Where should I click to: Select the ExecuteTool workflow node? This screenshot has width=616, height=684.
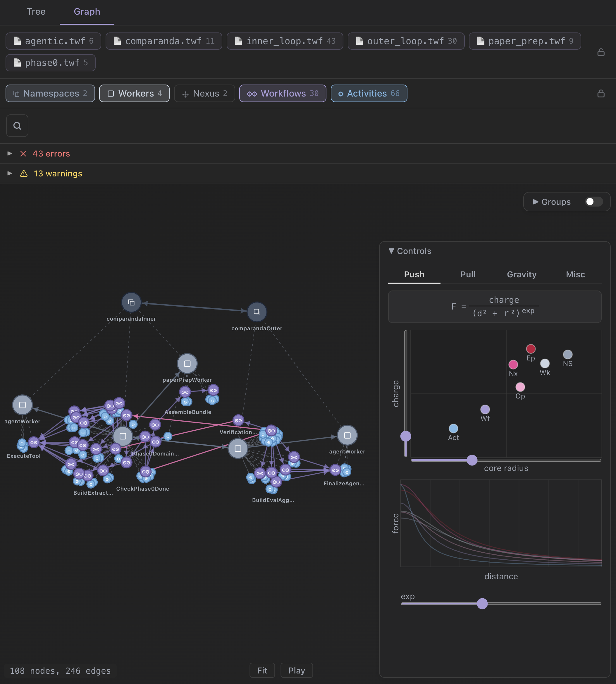34,442
